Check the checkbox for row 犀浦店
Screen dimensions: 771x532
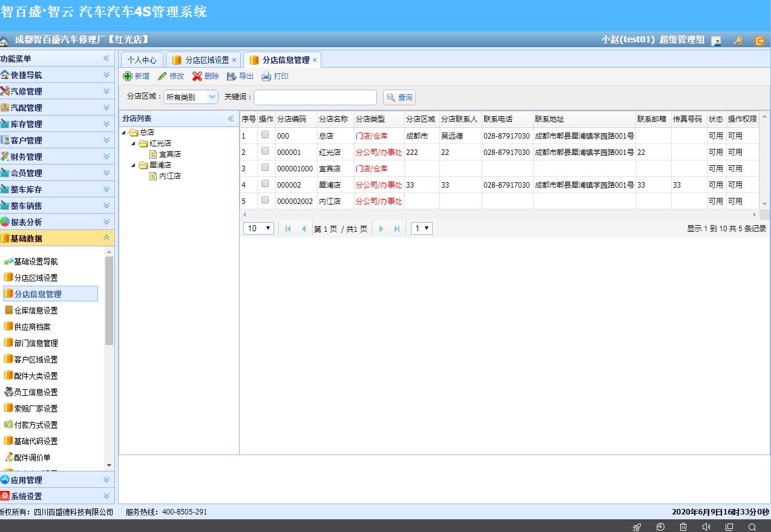point(265,184)
